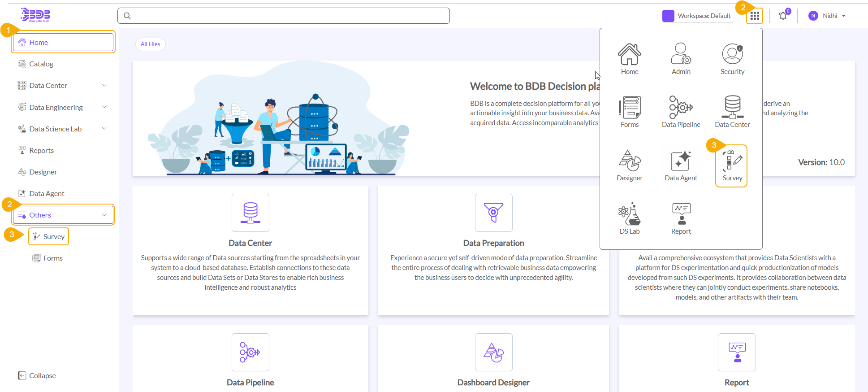This screenshot has width=868, height=392.
Task: Open Survey icon in apps panel
Action: click(x=732, y=166)
